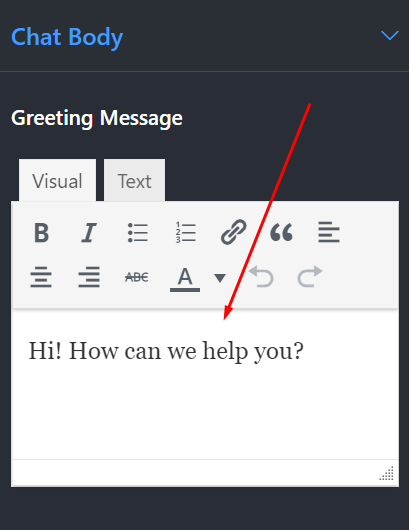409x530 pixels.
Task: Center align the greeting text
Action: pyautogui.click(x=41, y=277)
